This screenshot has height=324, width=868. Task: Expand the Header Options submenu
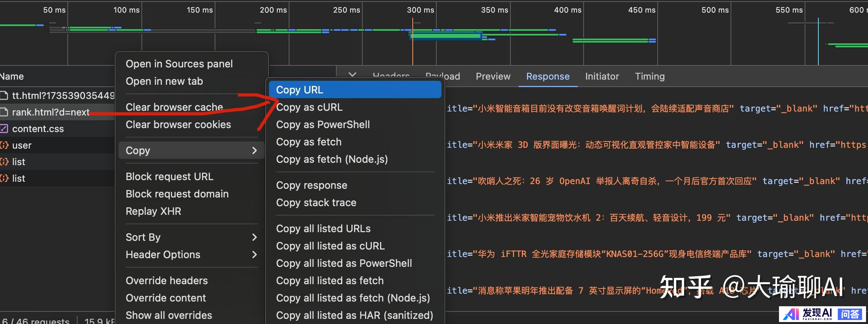(x=254, y=255)
